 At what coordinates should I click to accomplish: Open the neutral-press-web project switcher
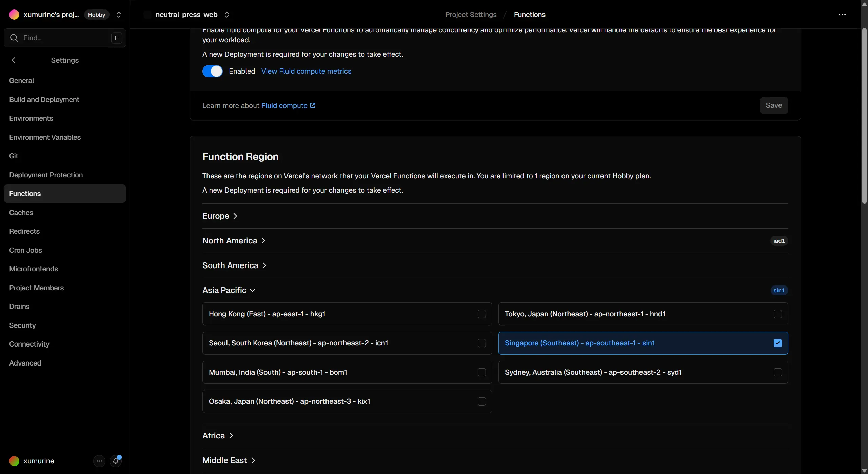click(x=227, y=15)
